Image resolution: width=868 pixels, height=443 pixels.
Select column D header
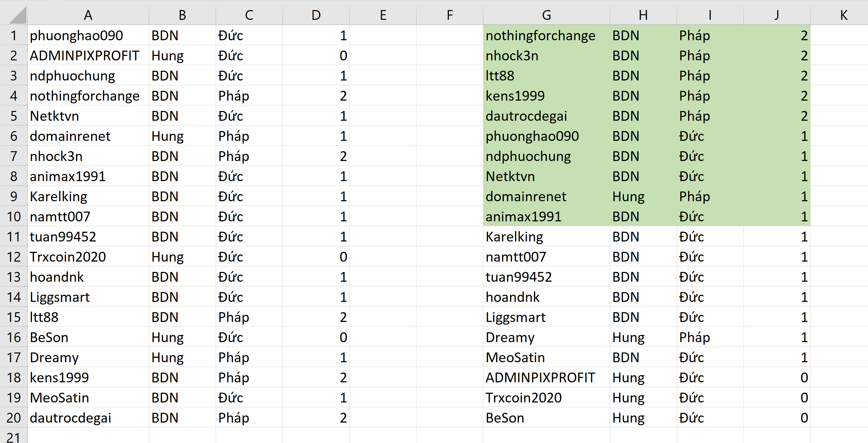tap(316, 15)
